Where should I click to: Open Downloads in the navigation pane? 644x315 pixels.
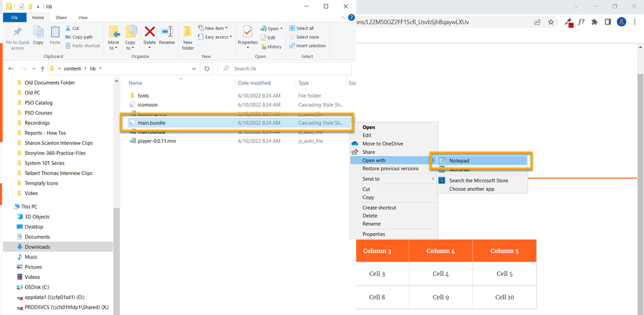[x=37, y=247]
